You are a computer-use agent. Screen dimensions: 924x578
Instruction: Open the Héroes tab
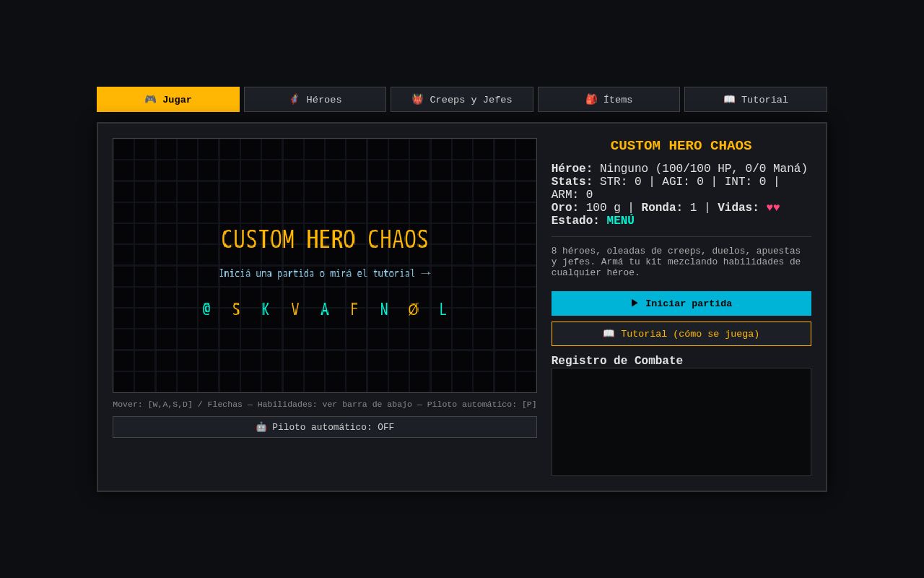coord(315,100)
